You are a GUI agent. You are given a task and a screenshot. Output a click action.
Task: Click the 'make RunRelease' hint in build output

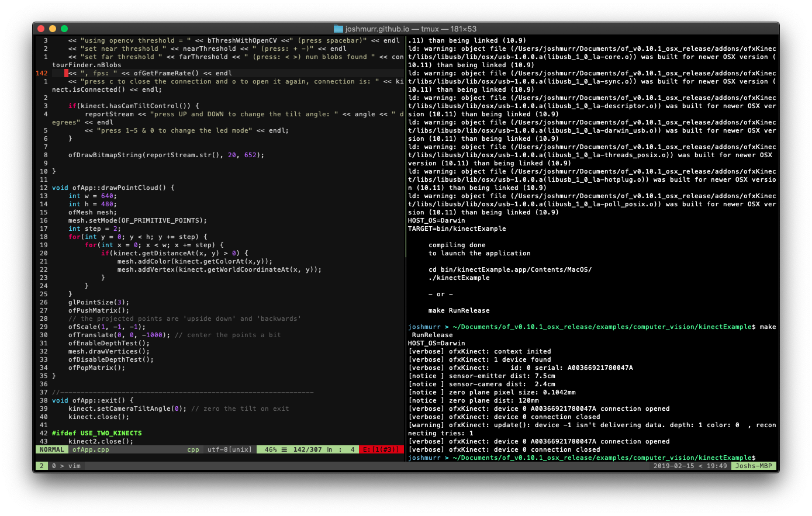click(459, 310)
